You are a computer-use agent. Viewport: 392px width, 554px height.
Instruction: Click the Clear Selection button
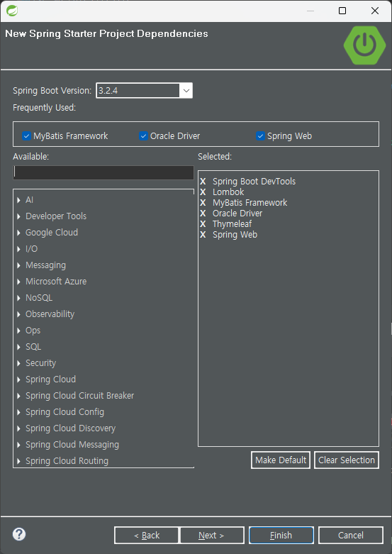(x=347, y=460)
